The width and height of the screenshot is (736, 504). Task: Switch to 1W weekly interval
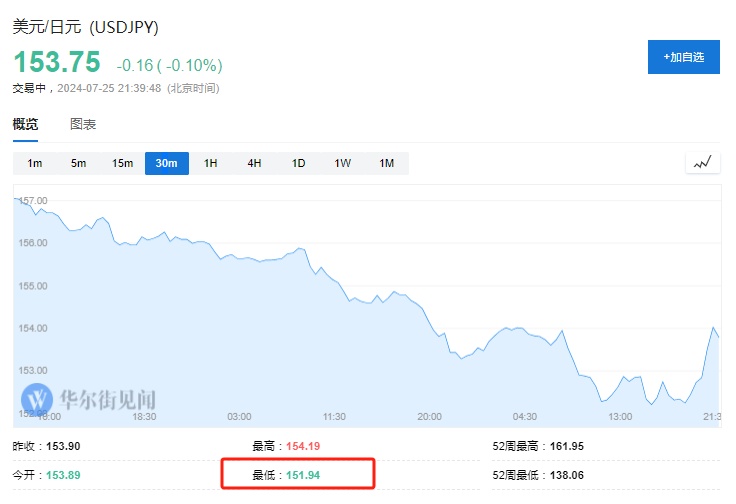[342, 163]
